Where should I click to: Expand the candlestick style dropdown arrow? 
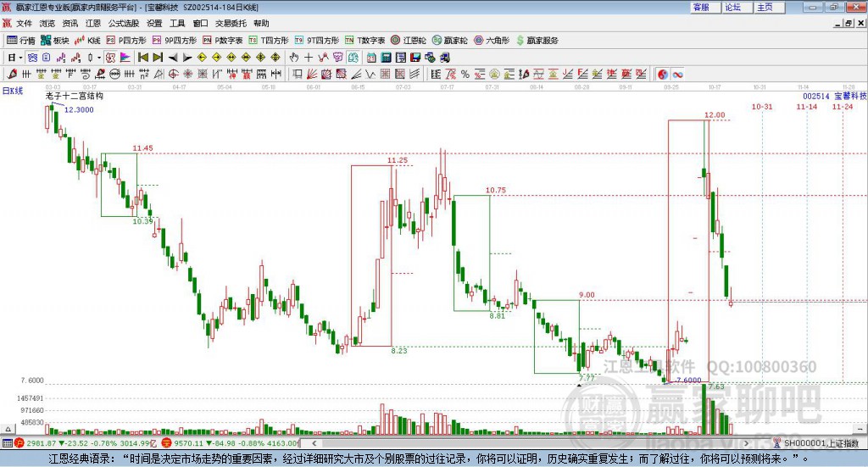click(98, 58)
